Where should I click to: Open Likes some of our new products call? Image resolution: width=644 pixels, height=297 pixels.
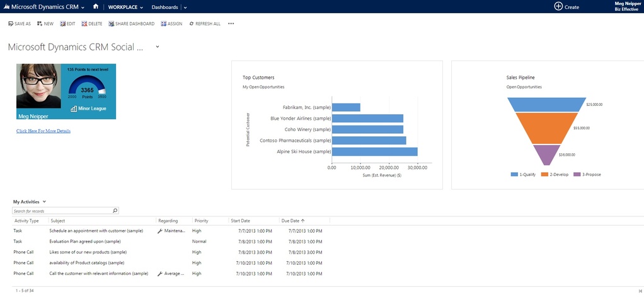click(x=88, y=252)
